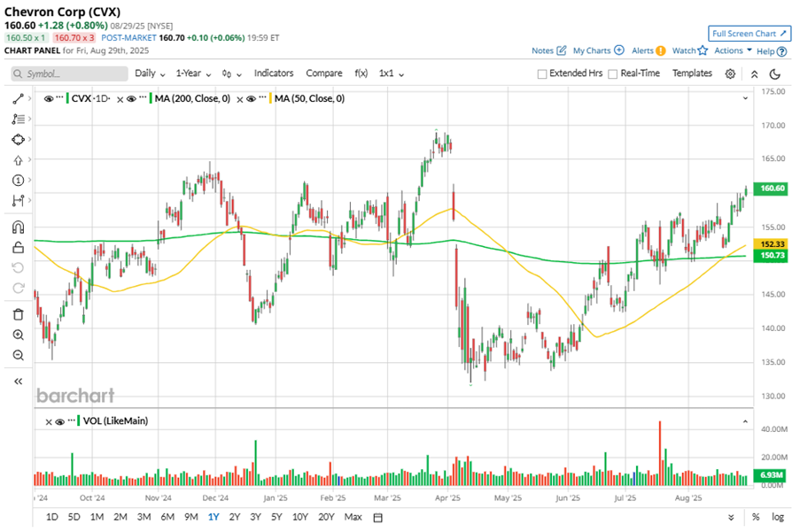Image resolution: width=800 pixels, height=532 pixels.
Task: Redo the last chart action
Action: tap(18, 289)
